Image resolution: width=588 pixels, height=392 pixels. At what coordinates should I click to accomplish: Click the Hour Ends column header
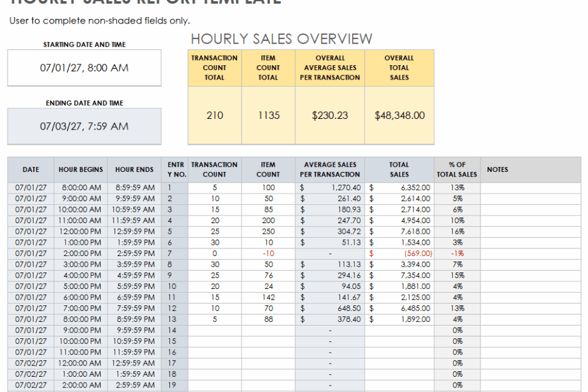[x=134, y=169]
